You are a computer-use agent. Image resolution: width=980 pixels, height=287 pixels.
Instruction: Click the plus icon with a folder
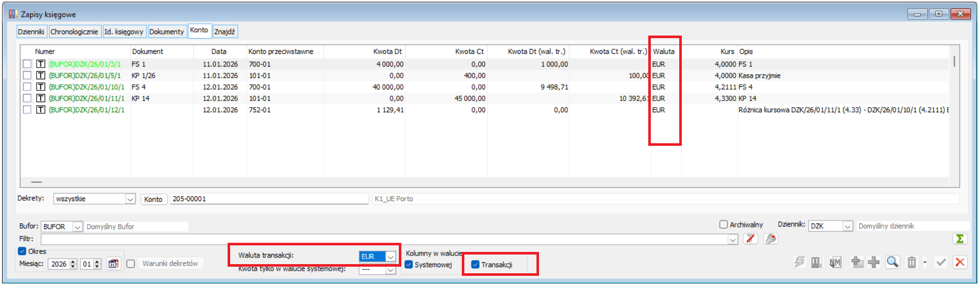(x=857, y=262)
